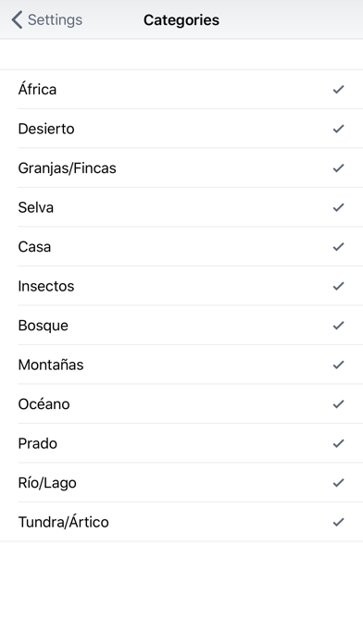Select the Río/Lago category row
The image size is (363, 644).
click(181, 483)
